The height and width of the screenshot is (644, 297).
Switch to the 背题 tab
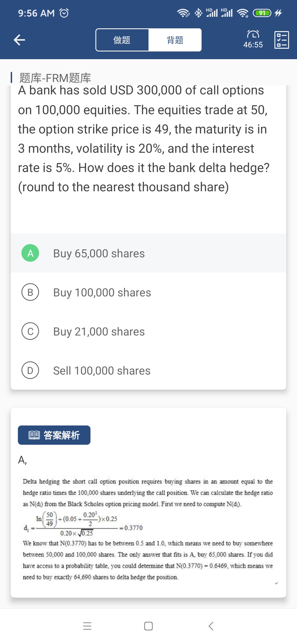coord(175,40)
